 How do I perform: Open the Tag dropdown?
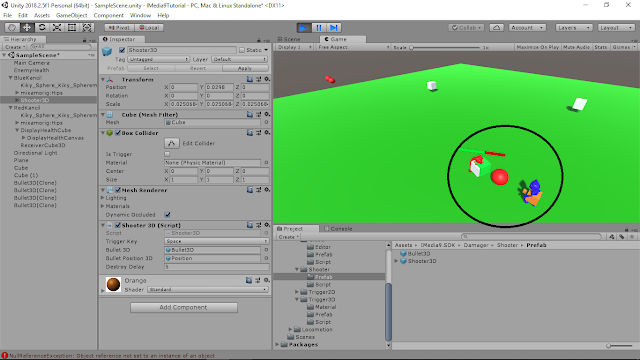pos(158,59)
